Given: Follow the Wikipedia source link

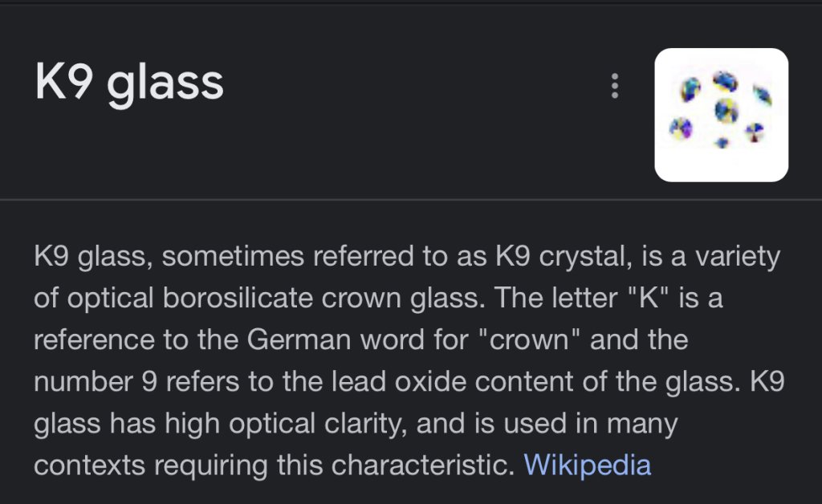Looking at the screenshot, I should pyautogui.click(x=587, y=465).
